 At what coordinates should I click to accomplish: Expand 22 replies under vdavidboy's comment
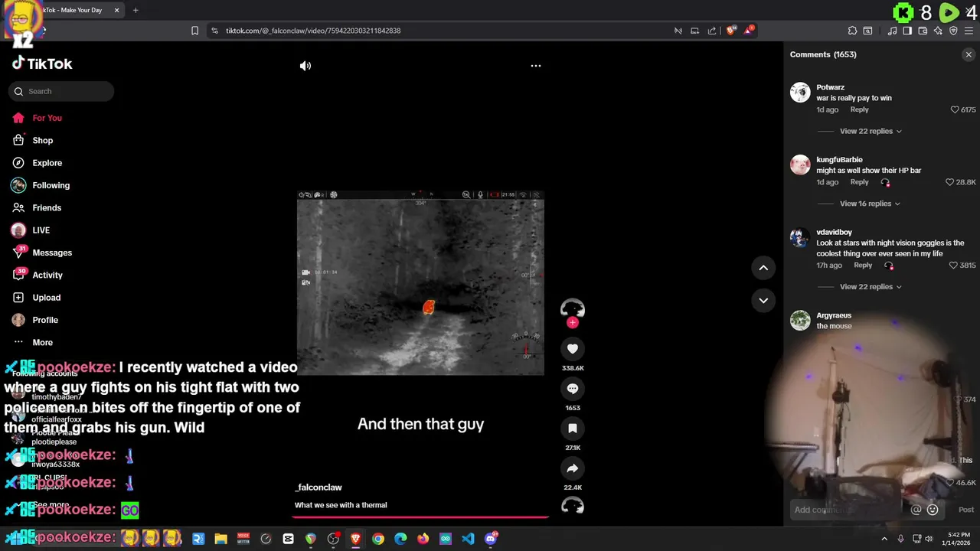pyautogui.click(x=871, y=287)
